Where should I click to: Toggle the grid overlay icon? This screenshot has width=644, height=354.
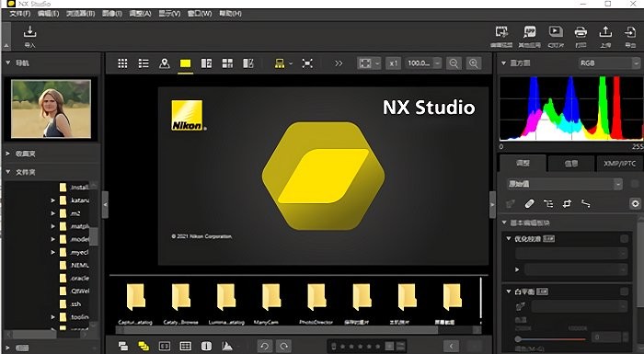(185, 347)
